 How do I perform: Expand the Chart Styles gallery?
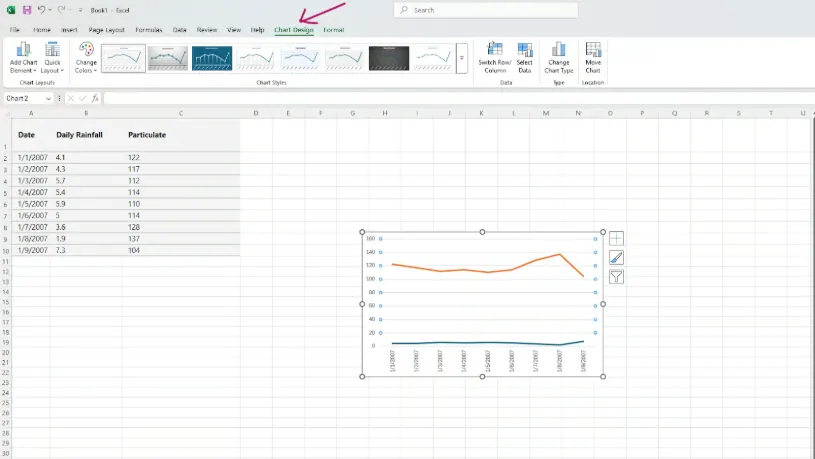tap(462, 58)
